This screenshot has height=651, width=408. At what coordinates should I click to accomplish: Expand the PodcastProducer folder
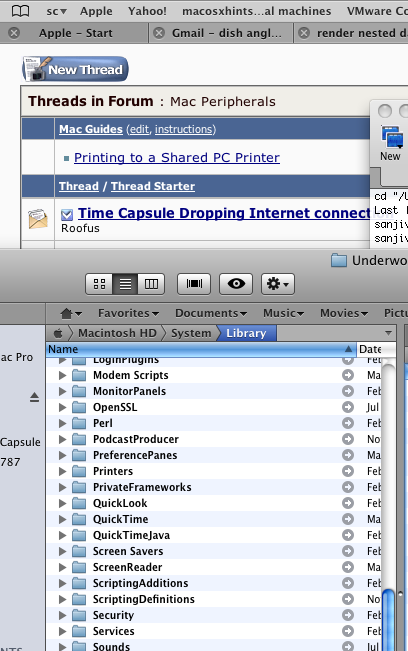63,439
